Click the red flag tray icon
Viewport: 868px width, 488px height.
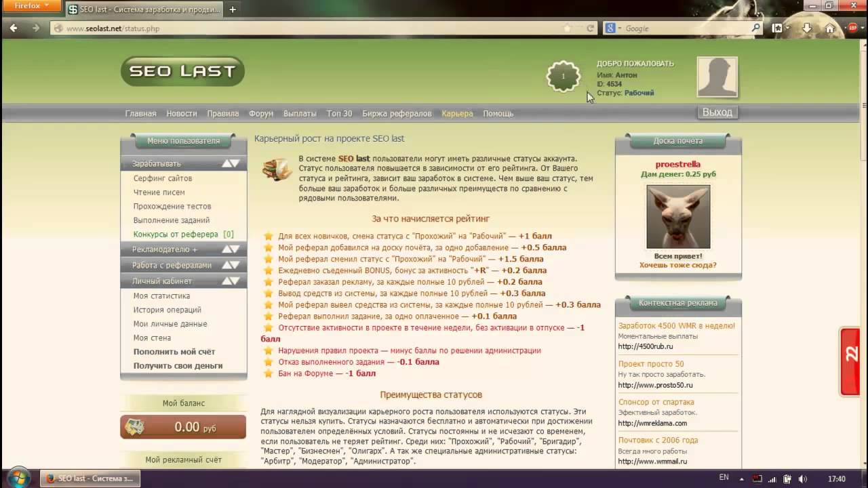pyautogui.click(x=758, y=479)
